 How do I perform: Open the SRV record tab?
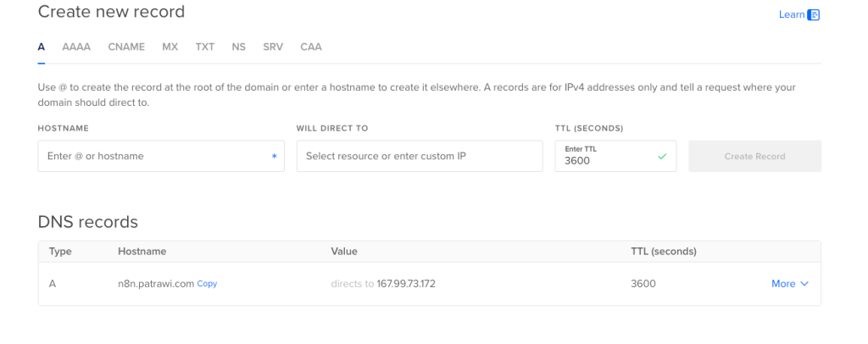tap(273, 47)
